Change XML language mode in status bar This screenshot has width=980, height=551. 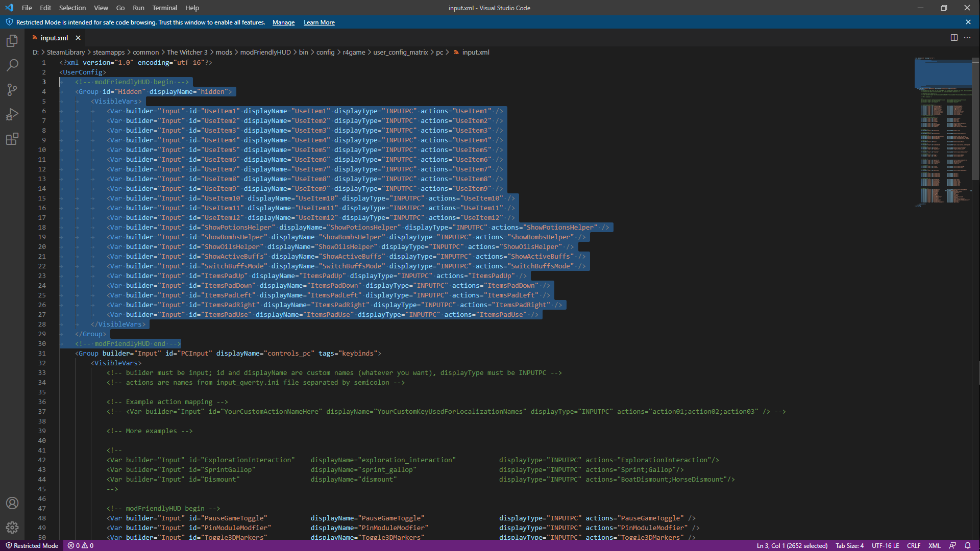934,545
